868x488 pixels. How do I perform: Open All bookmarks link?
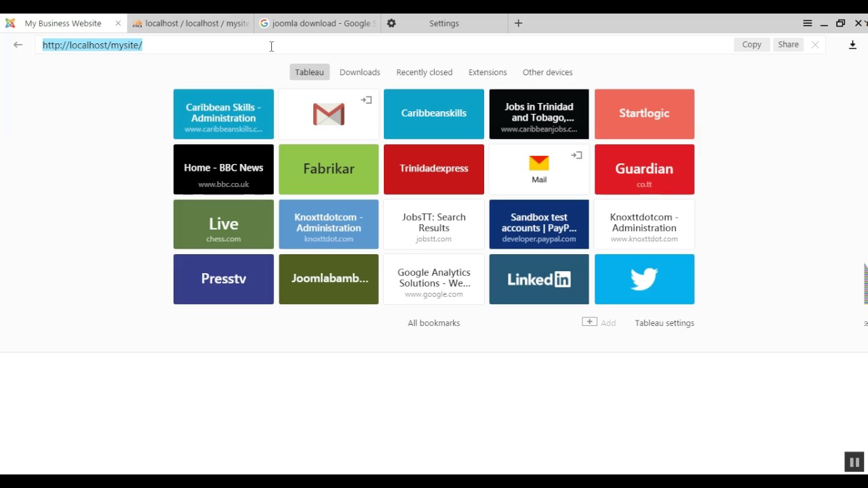[x=434, y=323]
